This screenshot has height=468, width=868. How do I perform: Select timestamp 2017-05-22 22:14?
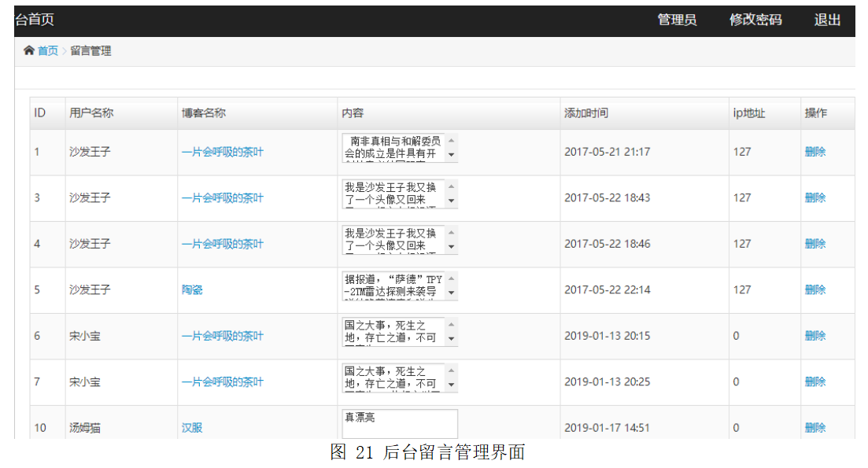pos(608,289)
